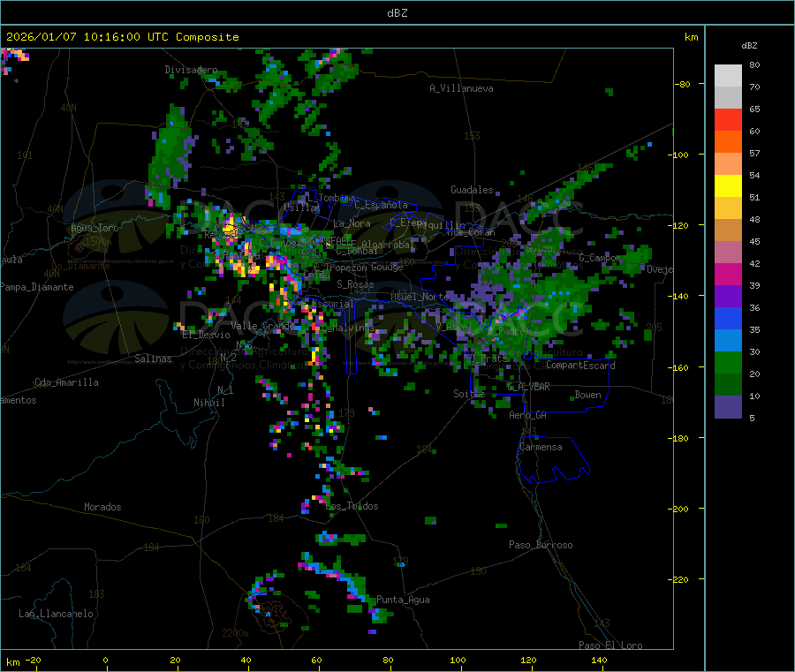Screen dimensions: 795x672
Task: Click the Cda_Amarilla label
Action: (x=66, y=382)
